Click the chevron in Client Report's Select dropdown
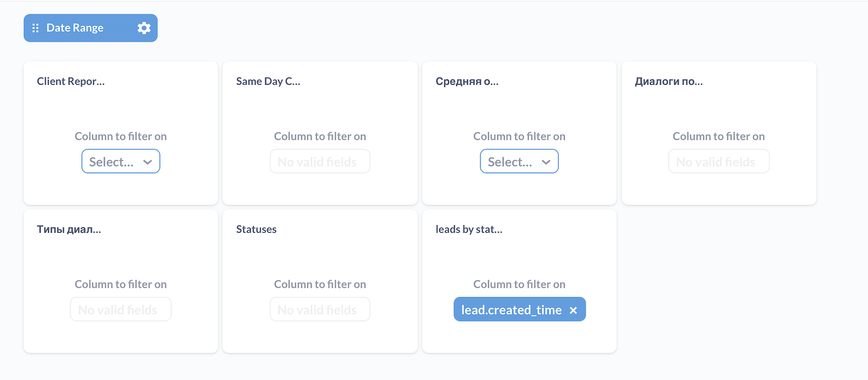 pos(148,161)
